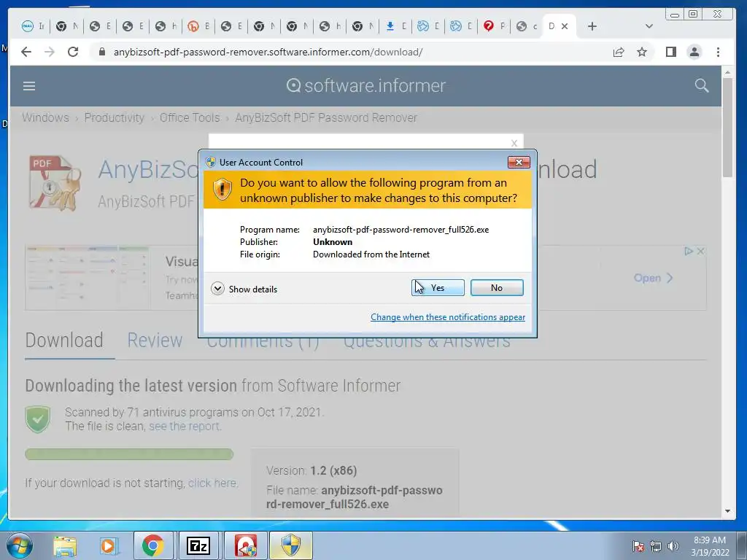Image resolution: width=747 pixels, height=560 pixels.
Task: Click the Productivity breadcrumb link
Action: pyautogui.click(x=115, y=117)
